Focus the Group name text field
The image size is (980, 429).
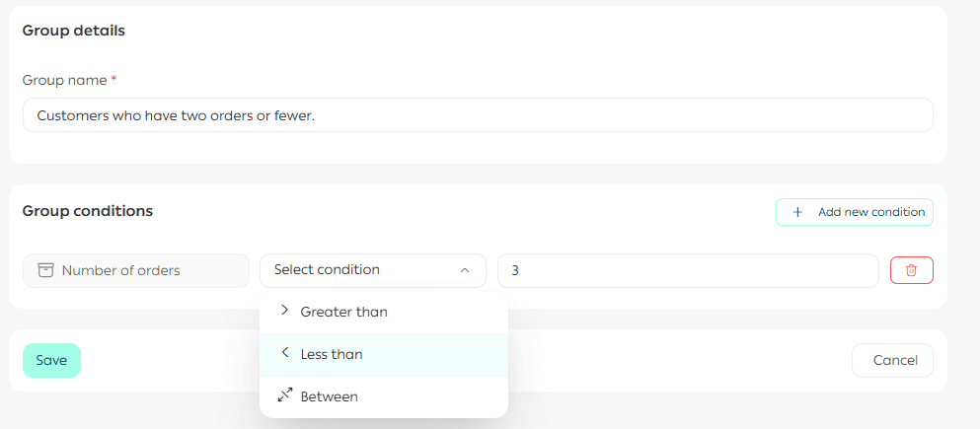477,115
